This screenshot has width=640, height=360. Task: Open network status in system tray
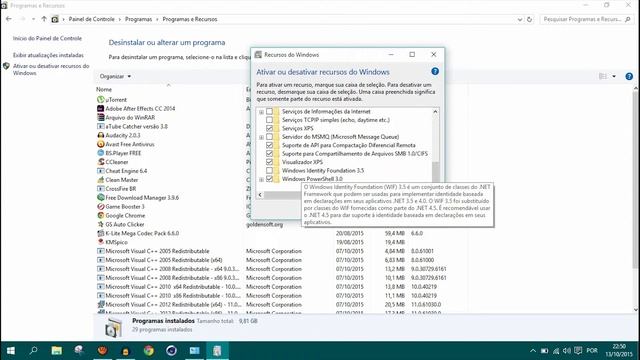(556, 351)
